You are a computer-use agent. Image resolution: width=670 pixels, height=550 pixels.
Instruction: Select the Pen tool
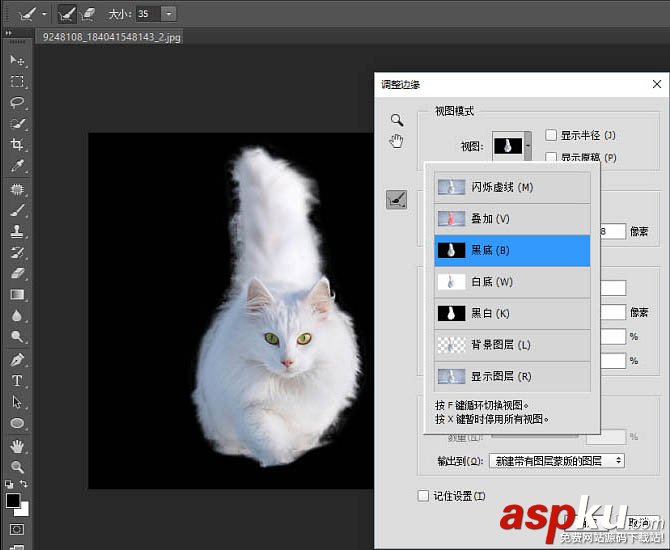point(17,359)
